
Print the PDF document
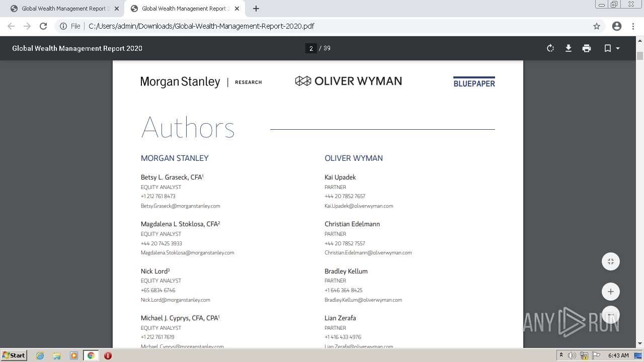click(x=587, y=48)
